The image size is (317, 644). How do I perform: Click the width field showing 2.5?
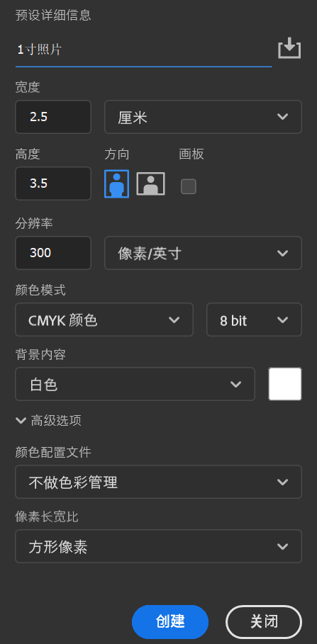[x=53, y=117]
